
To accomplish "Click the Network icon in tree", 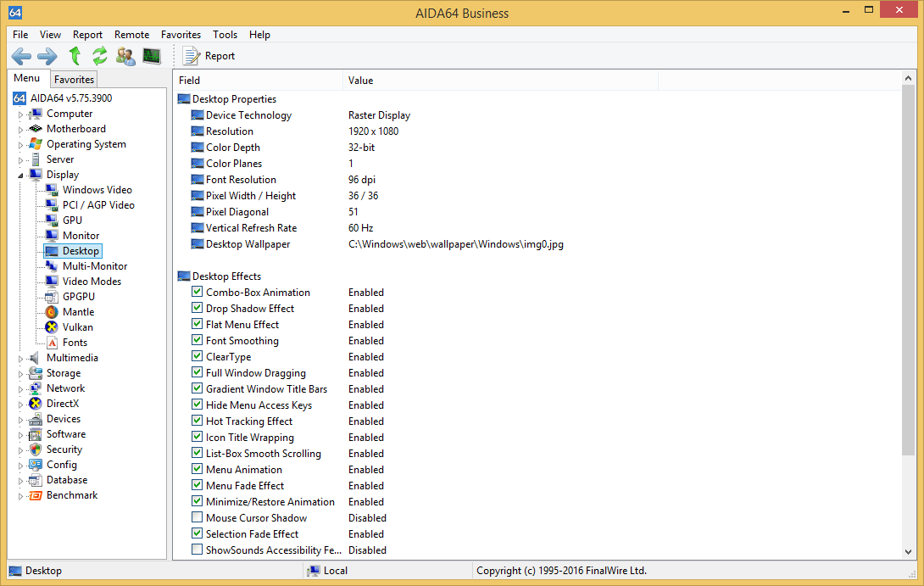I will coord(36,388).
